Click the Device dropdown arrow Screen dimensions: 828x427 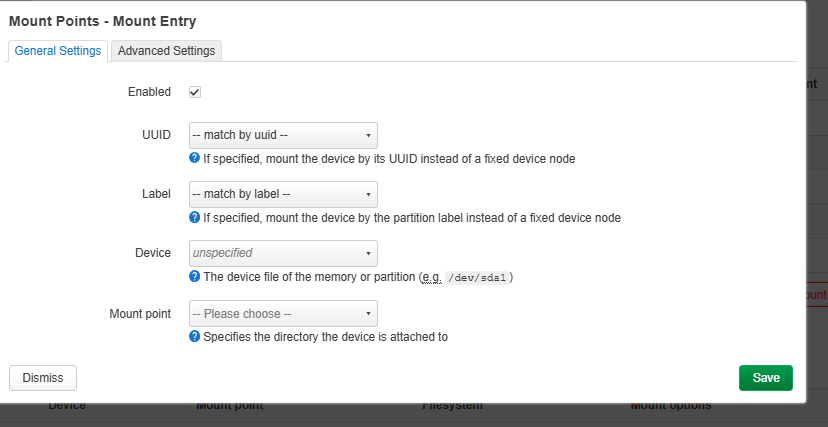click(368, 253)
